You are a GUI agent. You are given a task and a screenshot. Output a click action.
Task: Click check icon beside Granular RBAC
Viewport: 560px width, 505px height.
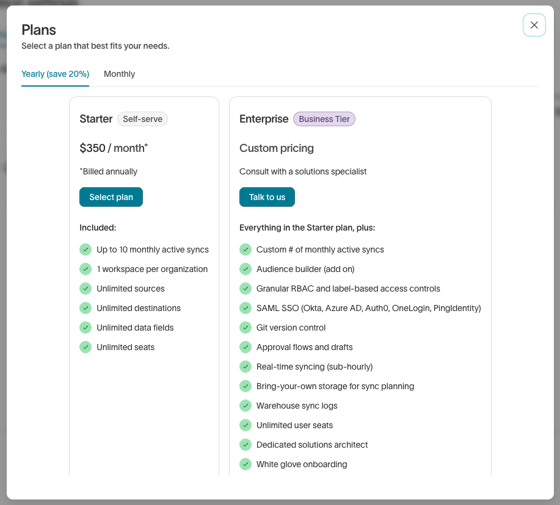point(245,289)
